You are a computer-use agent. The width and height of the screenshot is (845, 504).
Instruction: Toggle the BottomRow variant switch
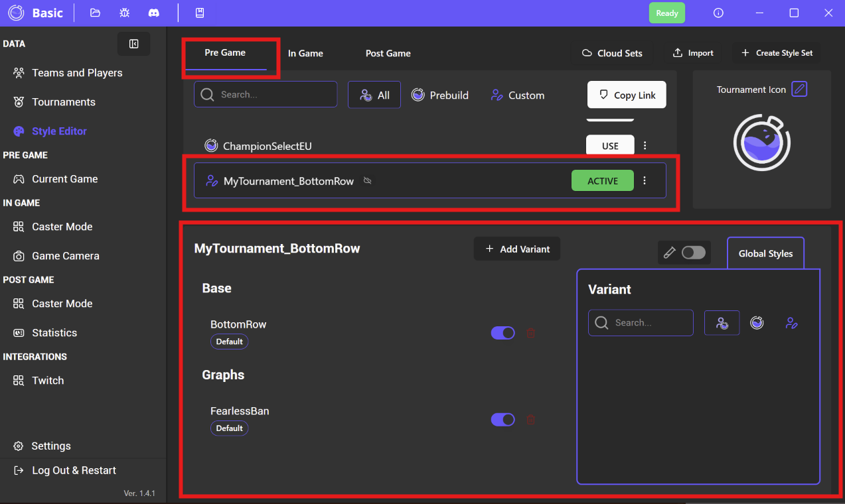[502, 333]
